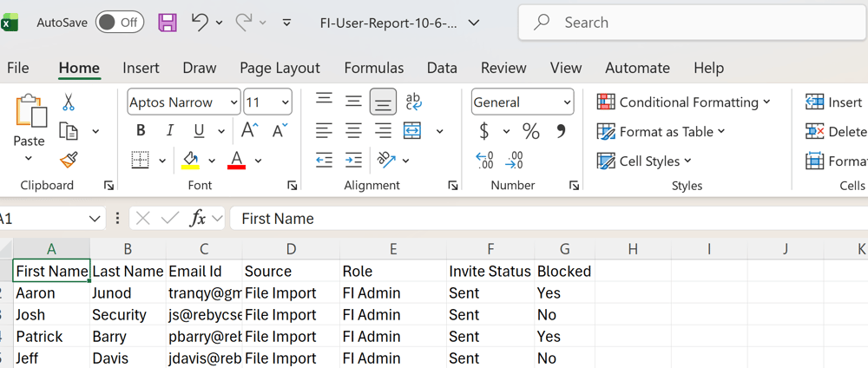Increase cell indent

(x=353, y=161)
